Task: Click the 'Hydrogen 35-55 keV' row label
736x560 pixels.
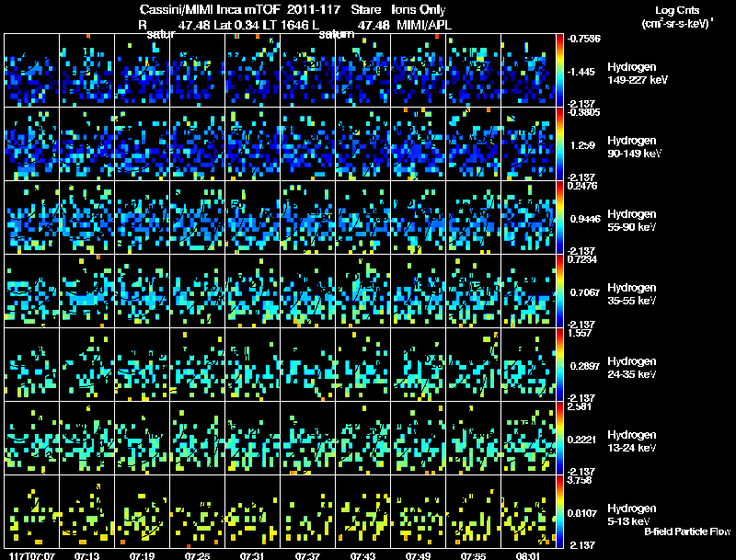Action: pyautogui.click(x=632, y=294)
